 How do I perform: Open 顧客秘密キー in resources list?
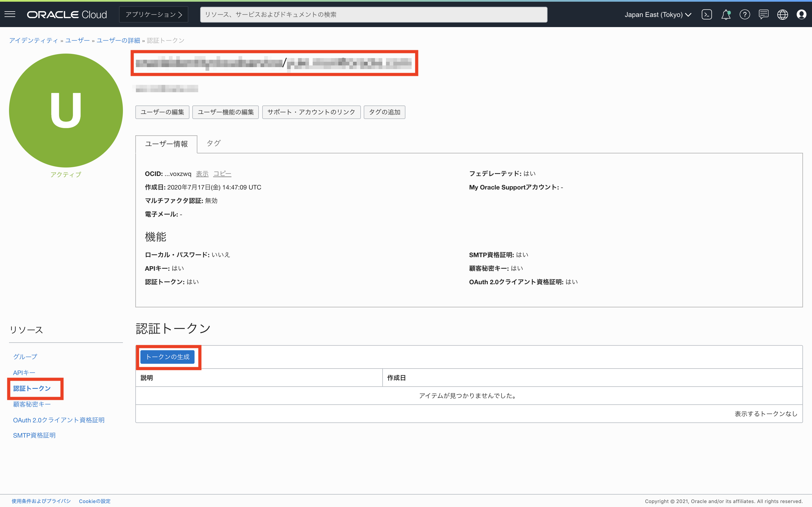pyautogui.click(x=32, y=404)
